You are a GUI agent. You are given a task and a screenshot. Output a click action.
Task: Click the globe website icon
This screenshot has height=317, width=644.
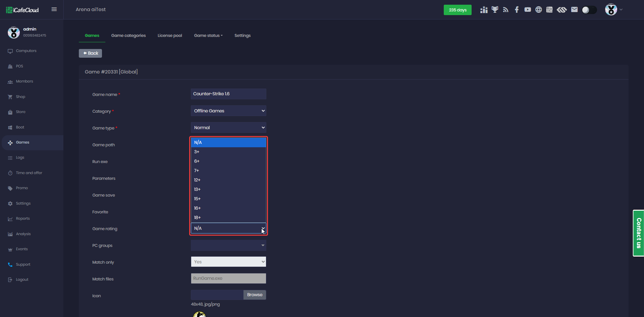click(x=538, y=10)
